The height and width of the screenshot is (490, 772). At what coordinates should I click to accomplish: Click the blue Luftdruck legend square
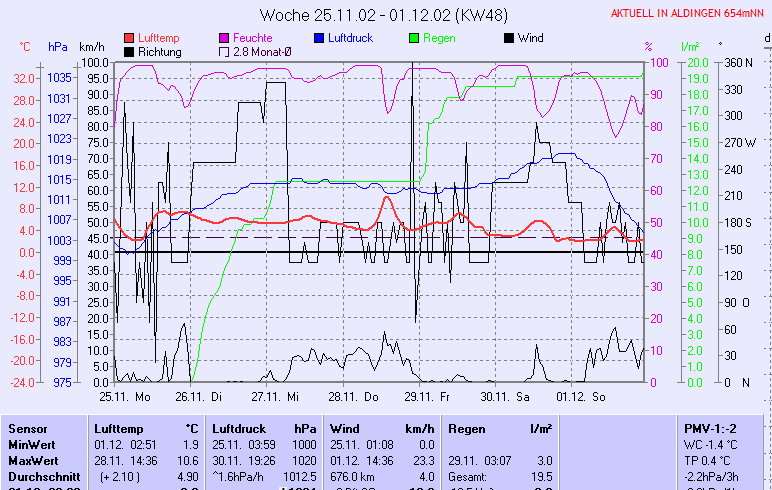pos(319,38)
